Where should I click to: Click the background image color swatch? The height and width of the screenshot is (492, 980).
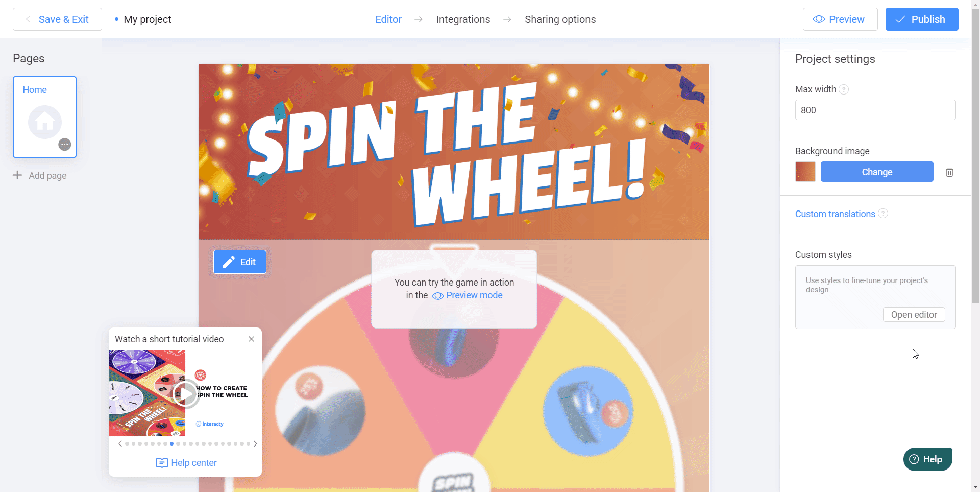805,172
